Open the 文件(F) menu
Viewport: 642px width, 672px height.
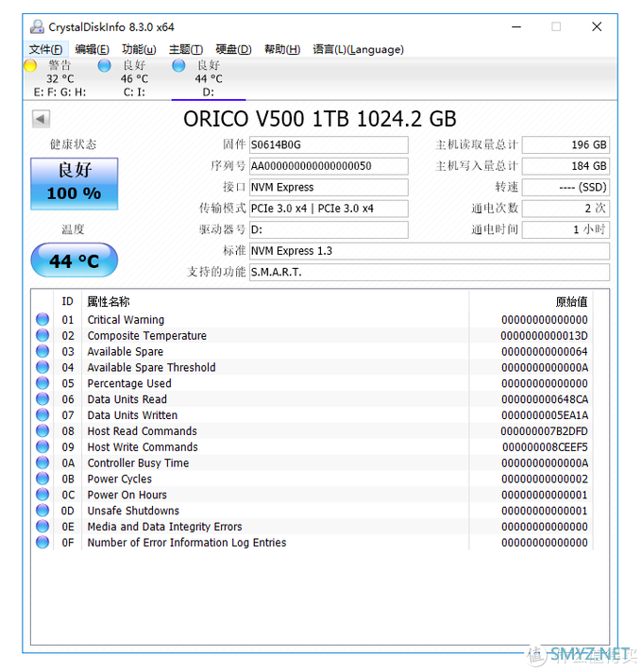(45, 49)
